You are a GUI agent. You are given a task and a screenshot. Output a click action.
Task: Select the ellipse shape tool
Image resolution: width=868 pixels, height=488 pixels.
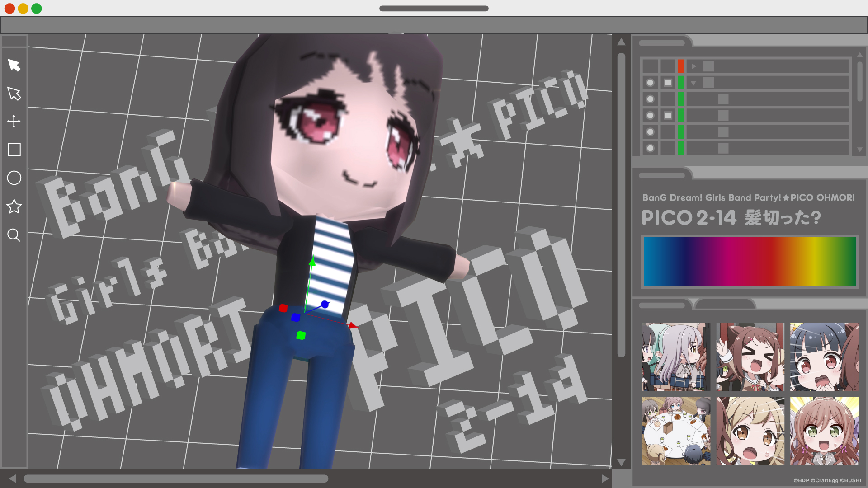tap(14, 178)
